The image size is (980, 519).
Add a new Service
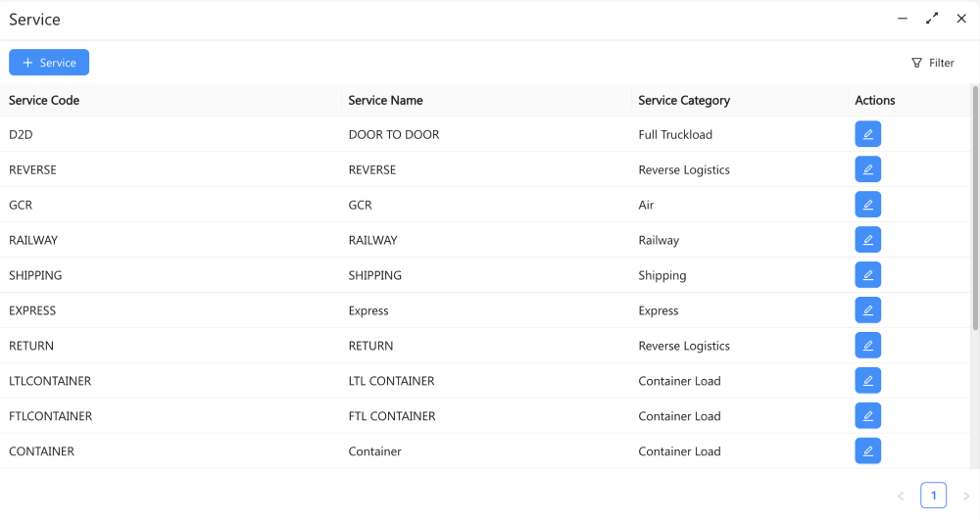click(x=49, y=63)
